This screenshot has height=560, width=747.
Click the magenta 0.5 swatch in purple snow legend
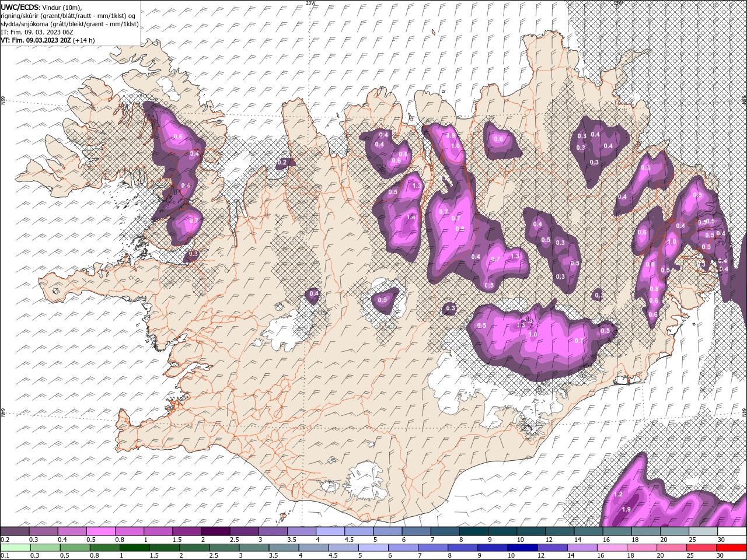(100, 531)
